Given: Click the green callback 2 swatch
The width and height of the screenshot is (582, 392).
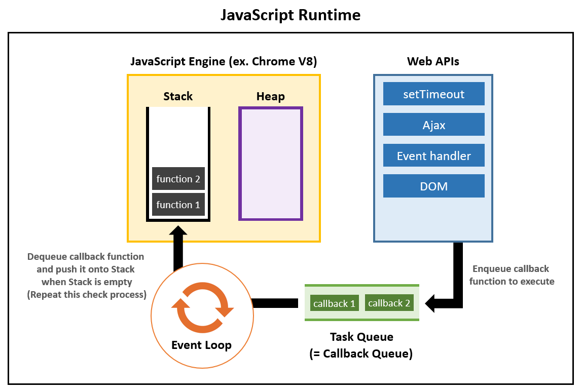Looking at the screenshot, I should (389, 302).
